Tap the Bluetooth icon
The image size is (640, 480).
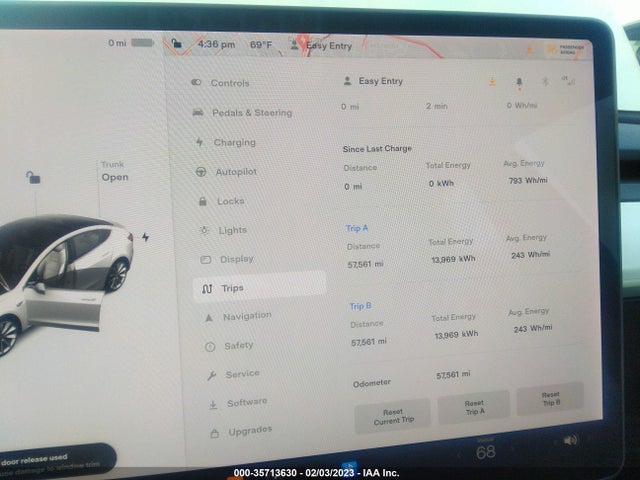pyautogui.click(x=545, y=81)
